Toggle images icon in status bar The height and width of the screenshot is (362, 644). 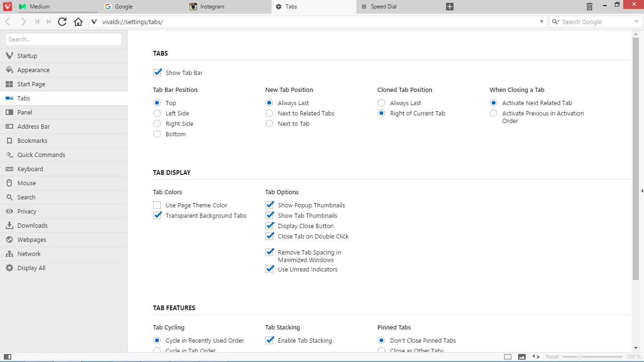[x=522, y=357]
